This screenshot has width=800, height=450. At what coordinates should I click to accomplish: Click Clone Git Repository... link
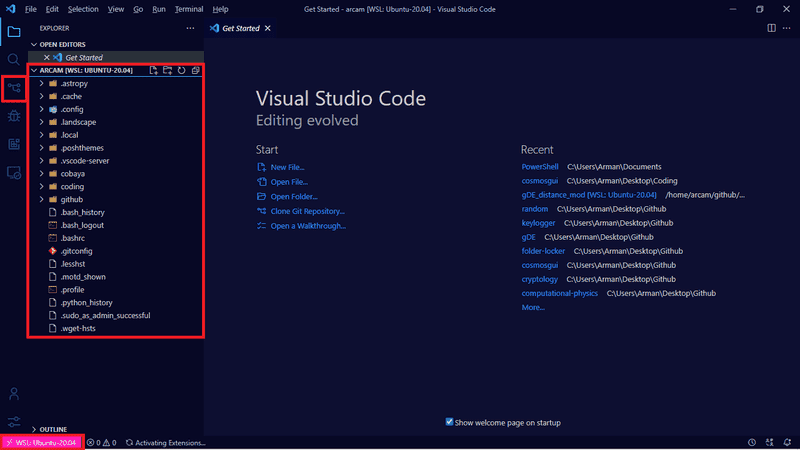pyautogui.click(x=308, y=211)
